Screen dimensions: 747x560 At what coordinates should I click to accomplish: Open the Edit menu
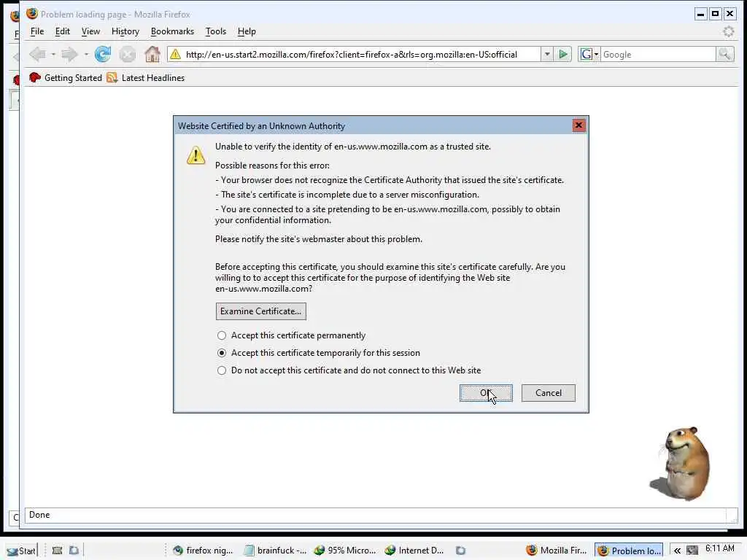point(63,31)
